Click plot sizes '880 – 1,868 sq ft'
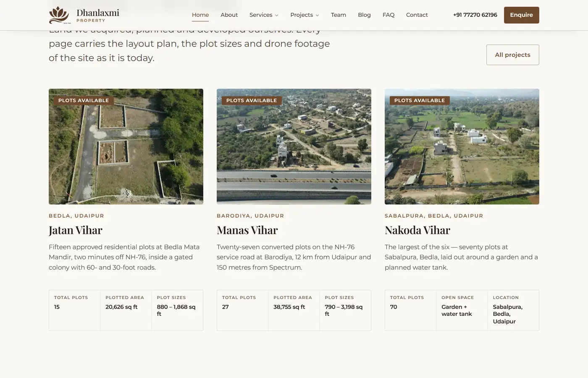 tap(176, 310)
